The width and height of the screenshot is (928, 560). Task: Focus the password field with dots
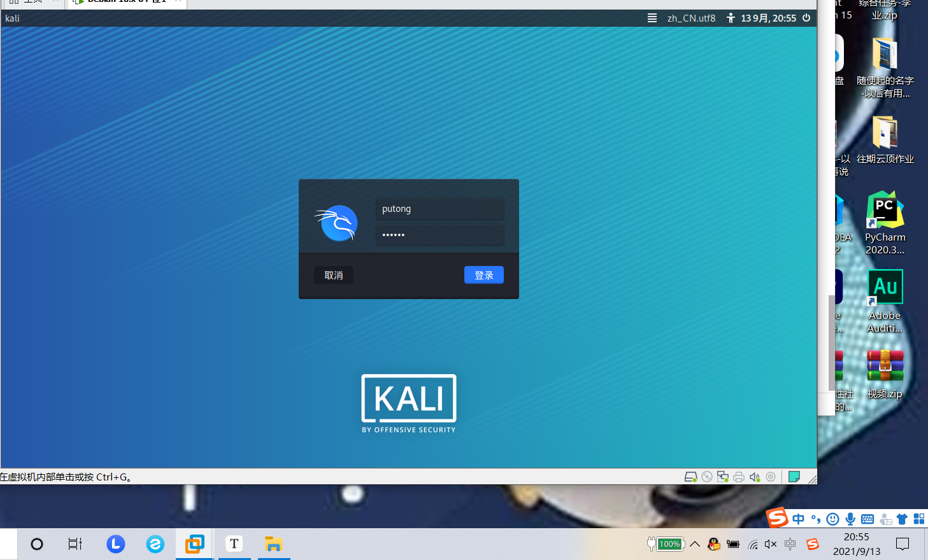[440, 235]
